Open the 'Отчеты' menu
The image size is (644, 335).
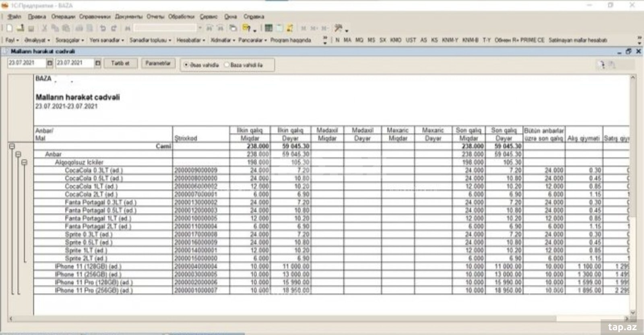(x=155, y=17)
